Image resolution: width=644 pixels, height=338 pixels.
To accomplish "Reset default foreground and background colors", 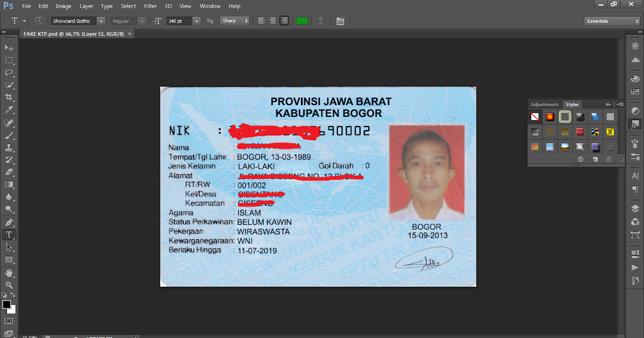I will point(4,295).
